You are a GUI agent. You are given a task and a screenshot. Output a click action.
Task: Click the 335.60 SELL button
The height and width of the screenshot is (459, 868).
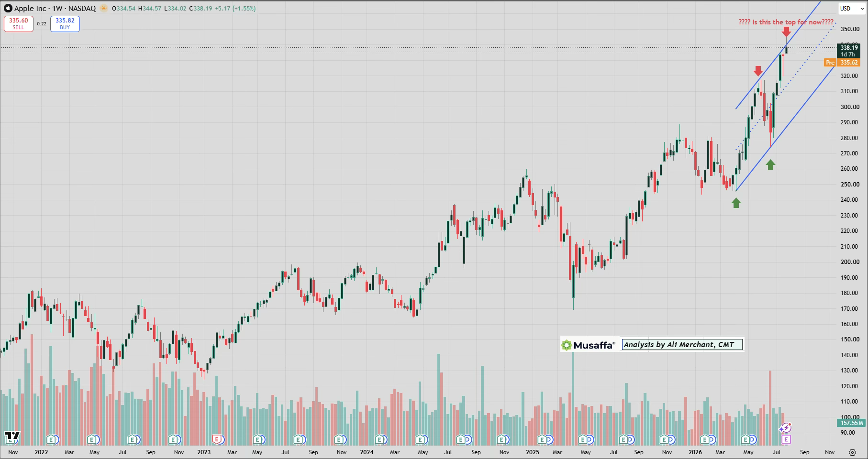pyautogui.click(x=19, y=24)
